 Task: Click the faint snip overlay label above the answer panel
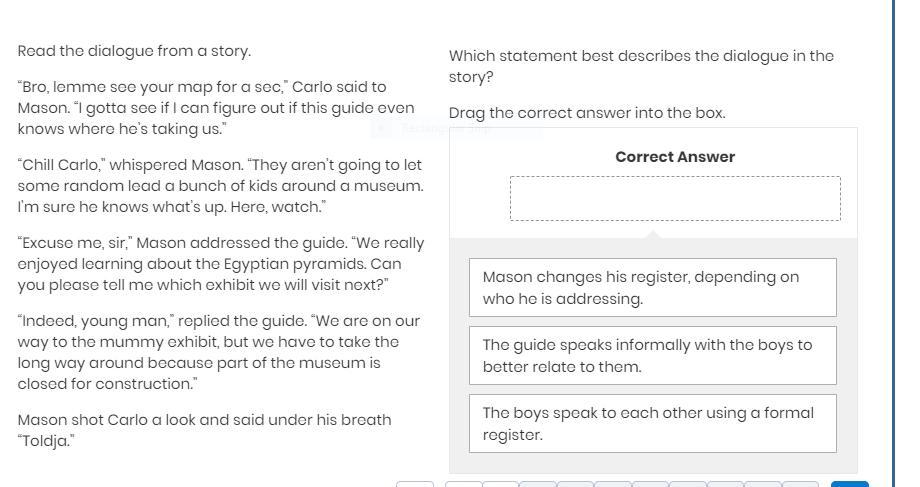pyautogui.click(x=445, y=128)
